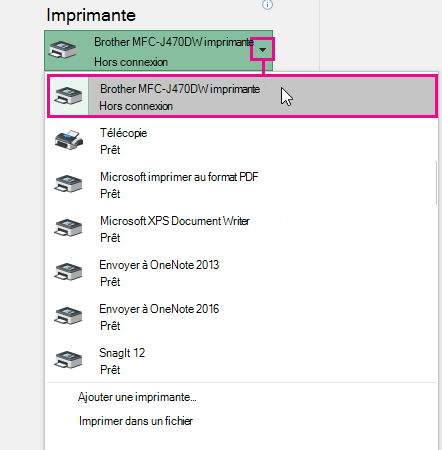Screen dimensions: 442x450
Task: Click 'Hors connexion' status in combo box
Action: 131,62
